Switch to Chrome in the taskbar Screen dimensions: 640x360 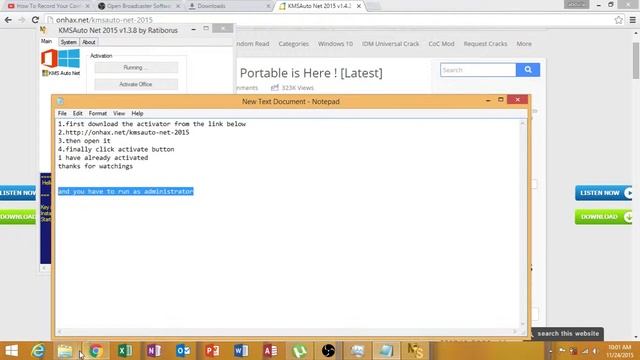point(96,351)
